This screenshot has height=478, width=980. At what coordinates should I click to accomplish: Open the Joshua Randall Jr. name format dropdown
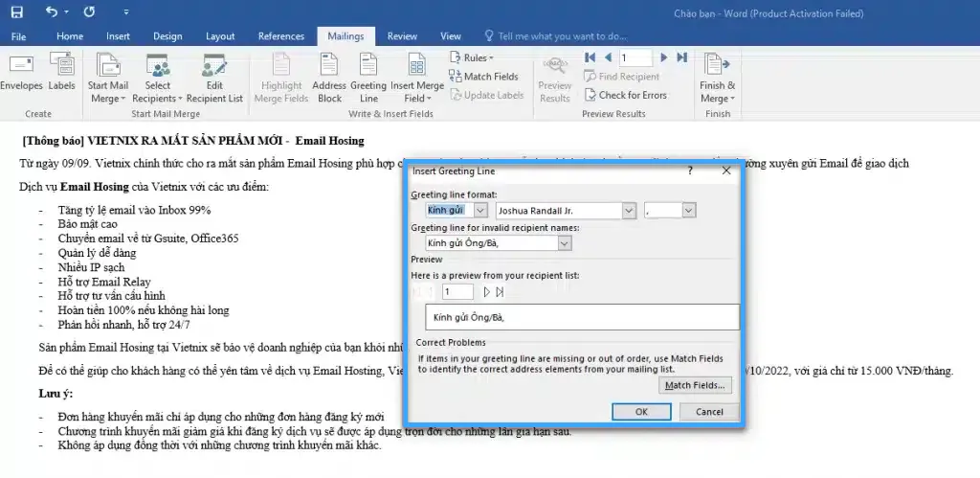coord(629,211)
